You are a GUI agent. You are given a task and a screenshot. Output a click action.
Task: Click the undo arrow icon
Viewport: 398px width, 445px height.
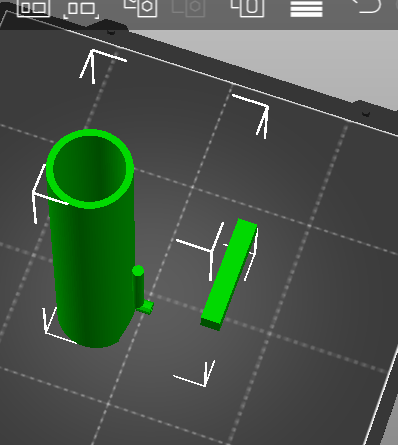(367, 6)
